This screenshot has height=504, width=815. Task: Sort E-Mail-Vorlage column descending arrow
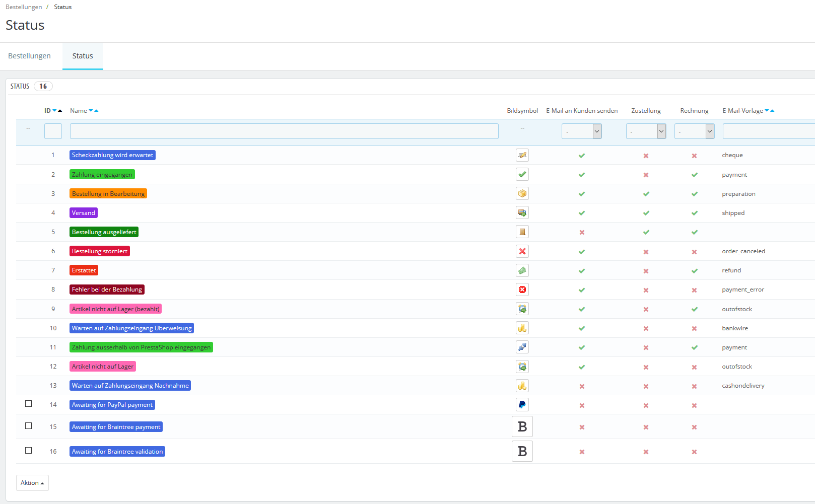(767, 111)
